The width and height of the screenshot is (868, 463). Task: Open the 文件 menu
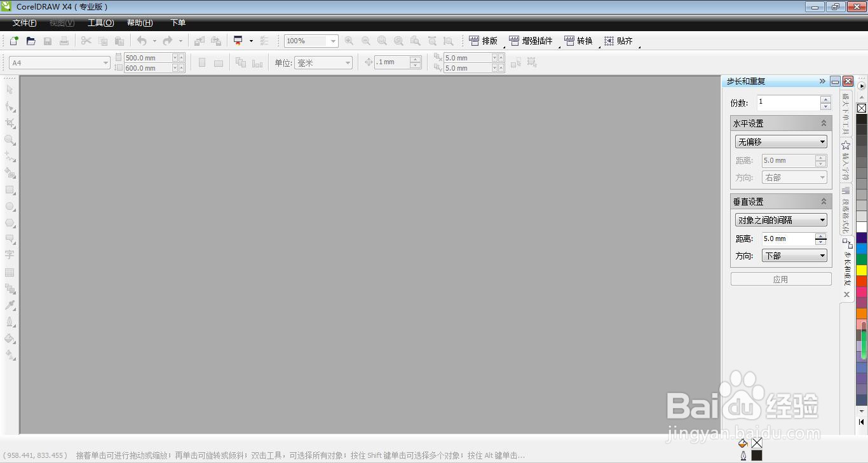(x=24, y=22)
